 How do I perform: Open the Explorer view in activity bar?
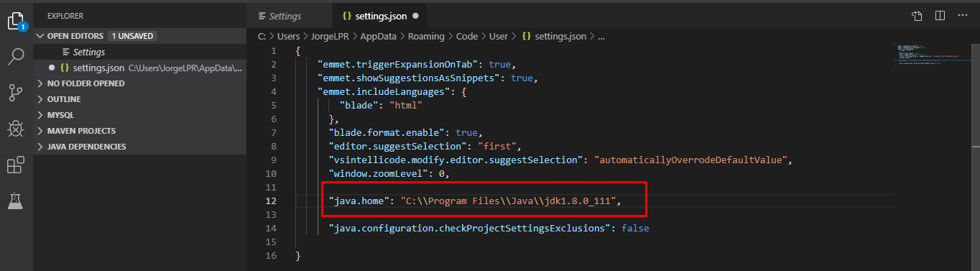(x=16, y=20)
